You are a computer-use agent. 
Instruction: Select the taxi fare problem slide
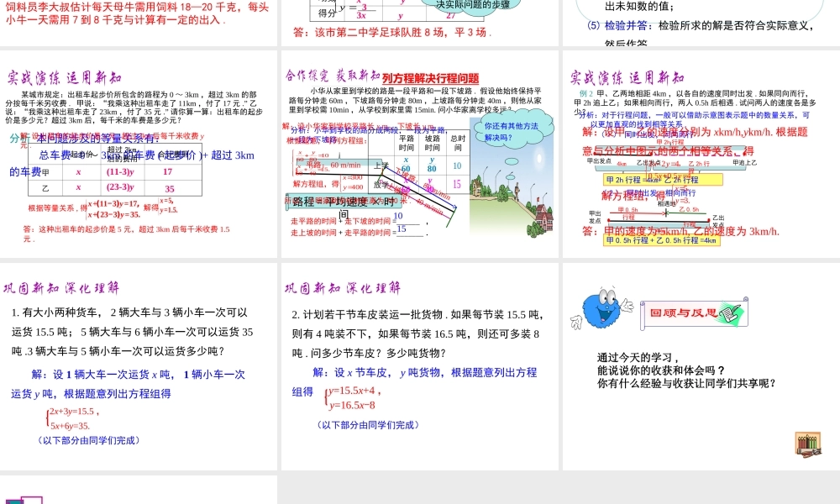pyautogui.click(x=139, y=155)
